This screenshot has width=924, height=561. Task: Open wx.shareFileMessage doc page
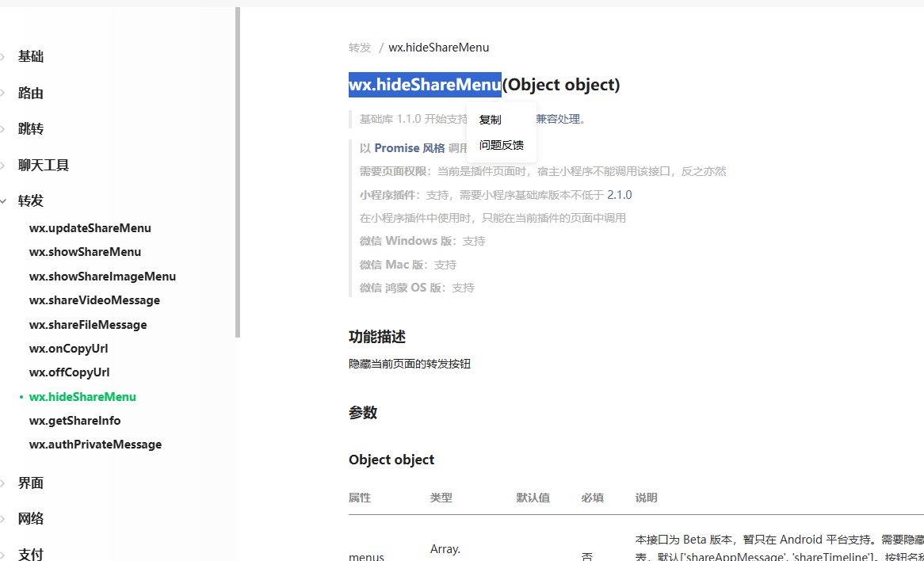88,325
